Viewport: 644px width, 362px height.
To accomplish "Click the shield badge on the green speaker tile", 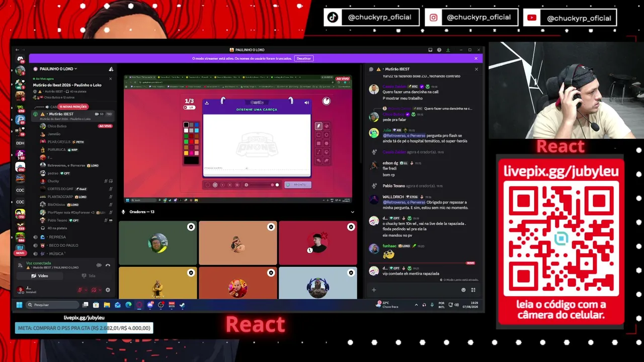I will pyautogui.click(x=191, y=227).
